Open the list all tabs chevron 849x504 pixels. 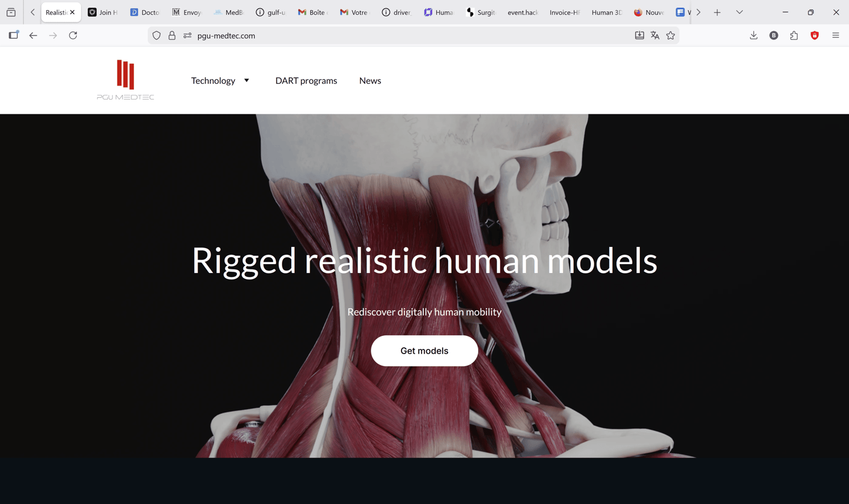tap(739, 12)
